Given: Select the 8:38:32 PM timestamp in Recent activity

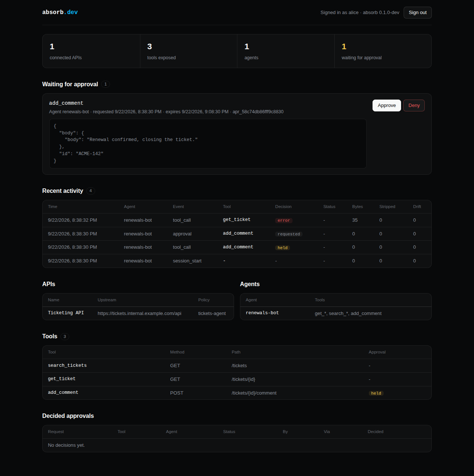Looking at the screenshot, I should click(73, 220).
